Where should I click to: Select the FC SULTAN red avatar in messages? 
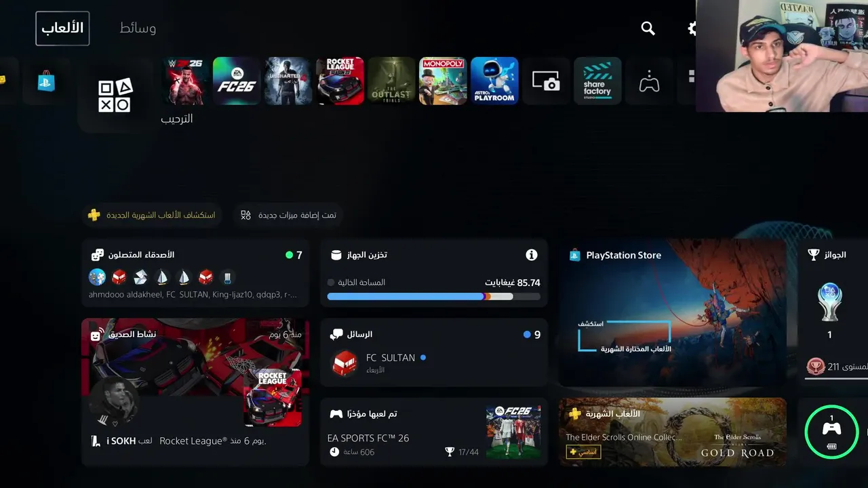click(344, 363)
